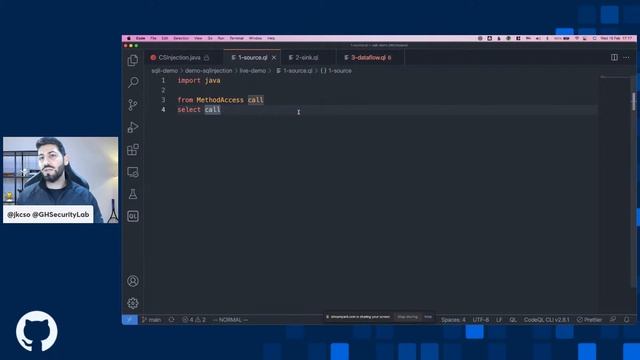This screenshot has height=360, width=640.
Task: Click the UTF-8 encoding setting
Action: coord(481,320)
